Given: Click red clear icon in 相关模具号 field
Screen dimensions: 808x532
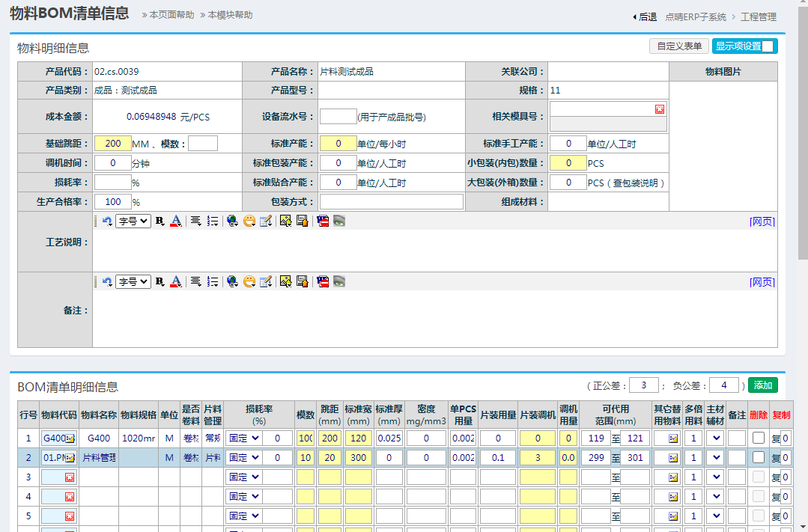Looking at the screenshot, I should (659, 109).
